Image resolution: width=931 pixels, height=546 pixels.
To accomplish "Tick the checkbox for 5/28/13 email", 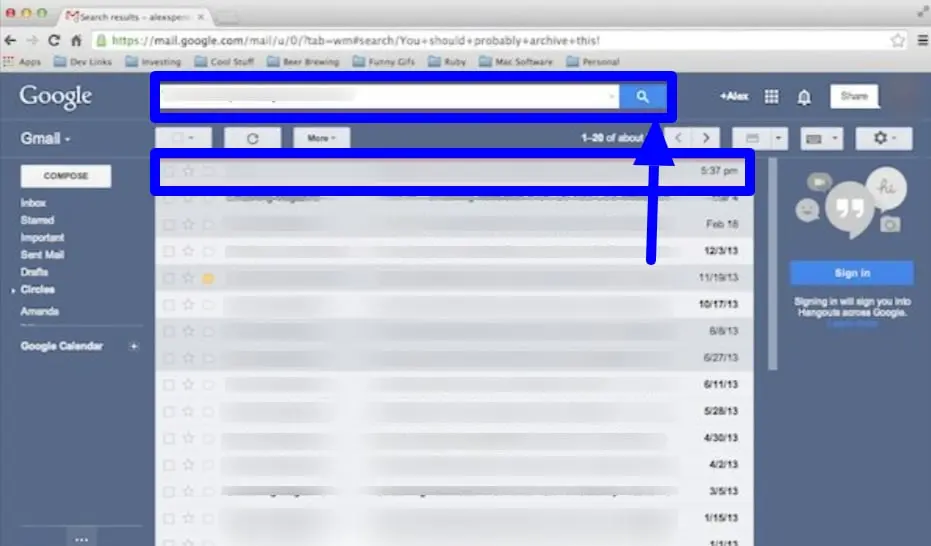I will tap(169, 411).
